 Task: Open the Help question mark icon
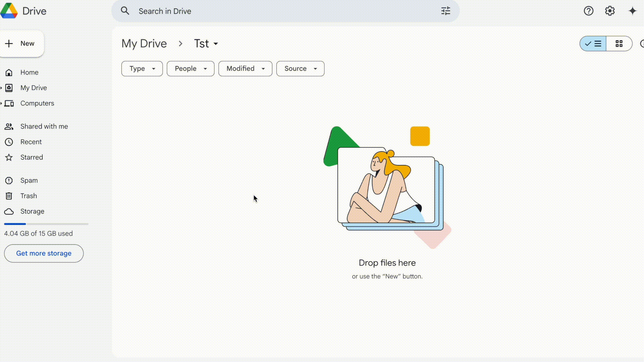[x=589, y=11]
